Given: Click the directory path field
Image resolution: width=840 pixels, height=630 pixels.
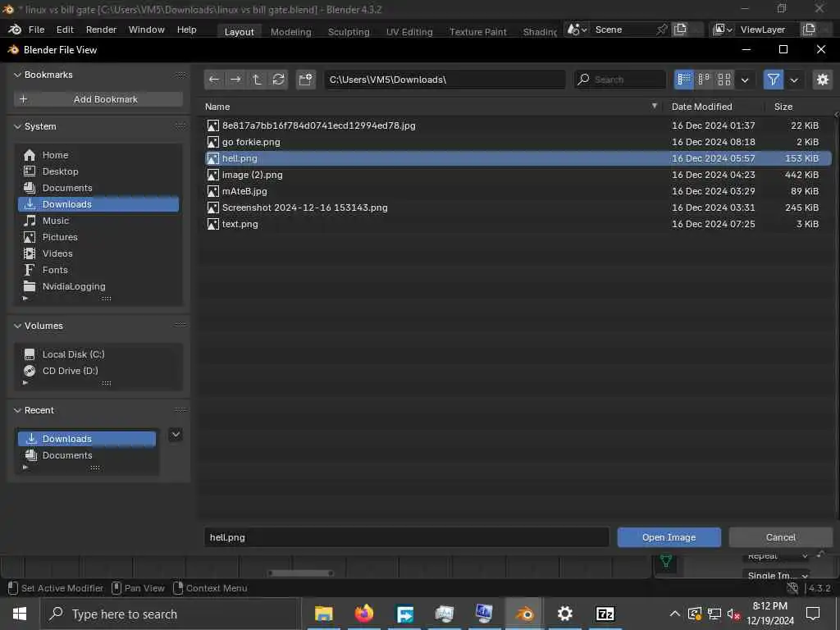Looking at the screenshot, I should (x=445, y=80).
